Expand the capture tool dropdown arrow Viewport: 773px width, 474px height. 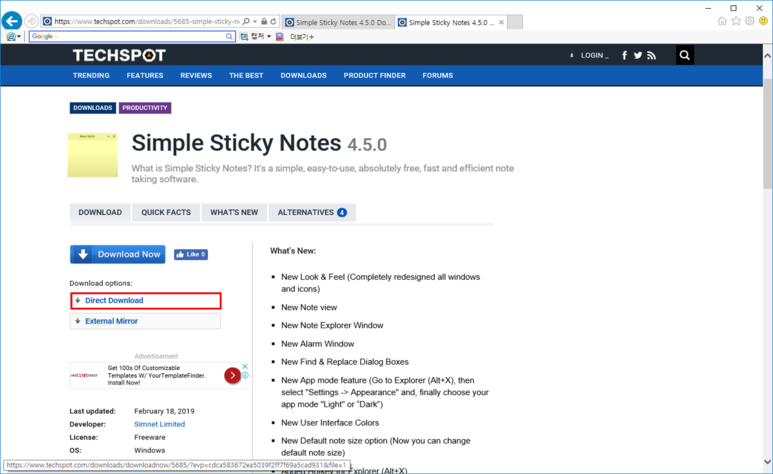tap(269, 36)
